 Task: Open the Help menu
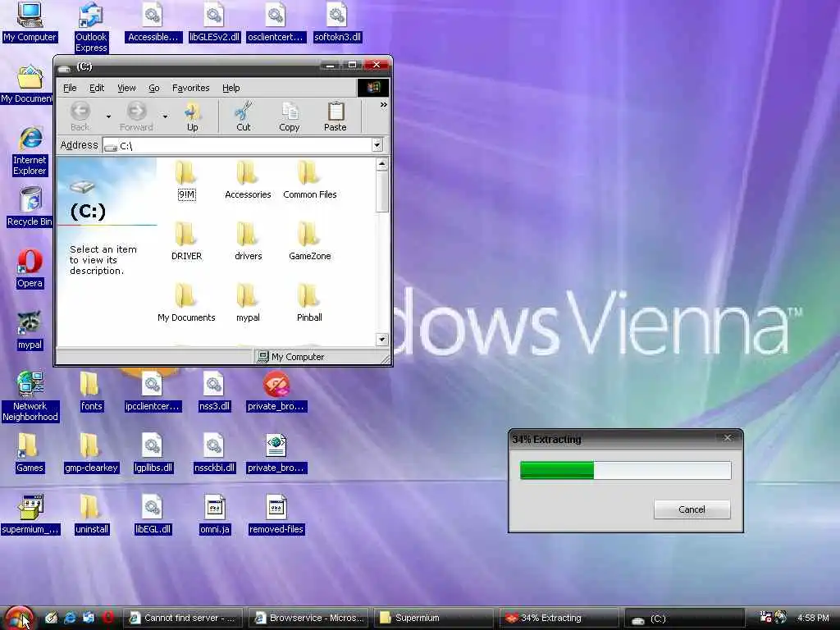pos(231,88)
